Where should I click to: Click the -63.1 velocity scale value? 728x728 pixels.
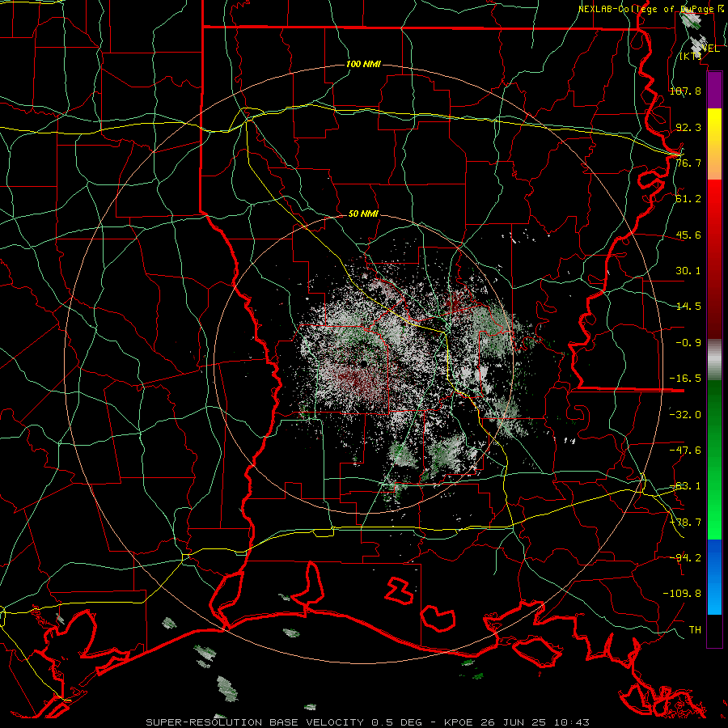coord(685,486)
